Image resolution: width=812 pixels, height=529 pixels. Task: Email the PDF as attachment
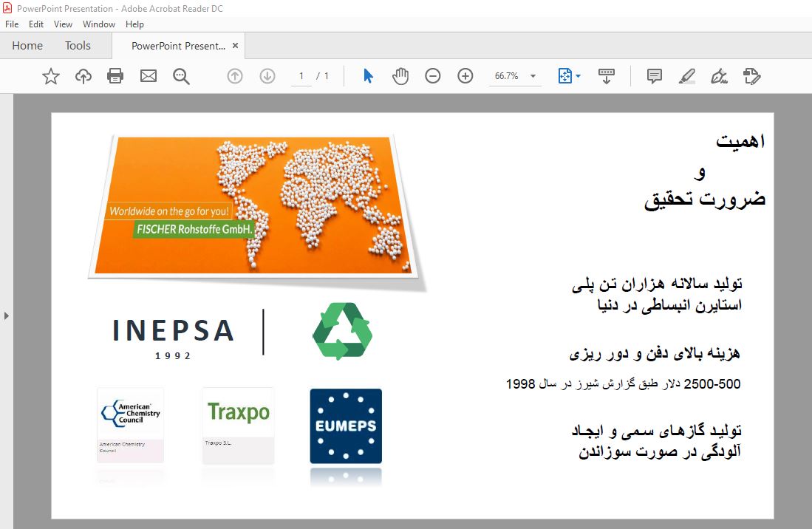(x=148, y=75)
